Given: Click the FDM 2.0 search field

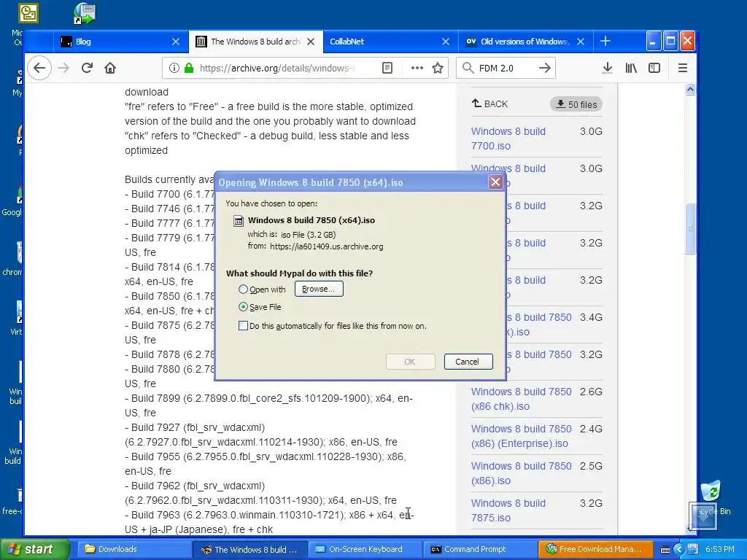Looking at the screenshot, I should point(505,68).
